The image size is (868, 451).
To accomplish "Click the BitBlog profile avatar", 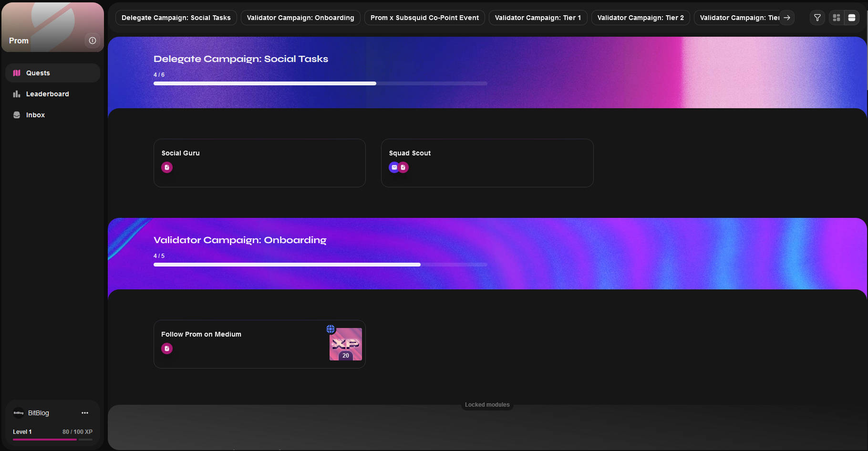I will [x=19, y=413].
